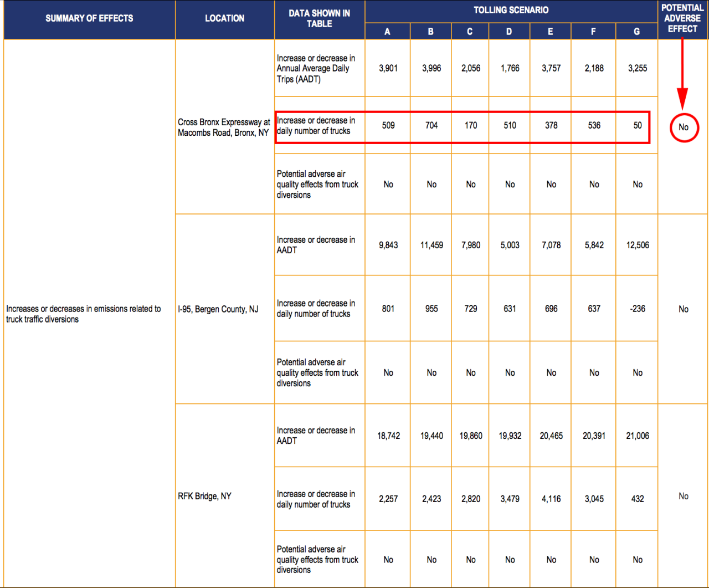This screenshot has width=709, height=588.
Task: Click the SUMMARY OF EFFECTS header cell
Action: point(89,18)
